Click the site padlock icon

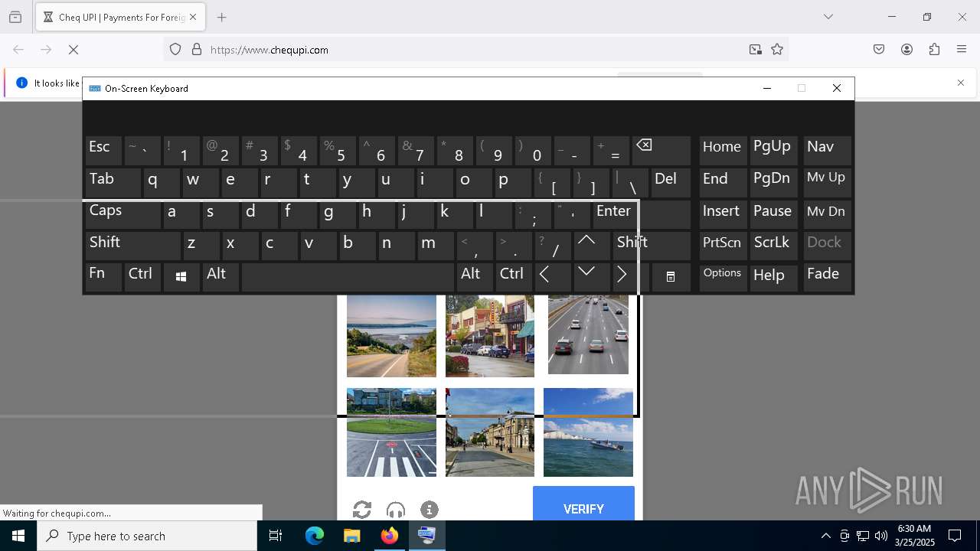[197, 50]
